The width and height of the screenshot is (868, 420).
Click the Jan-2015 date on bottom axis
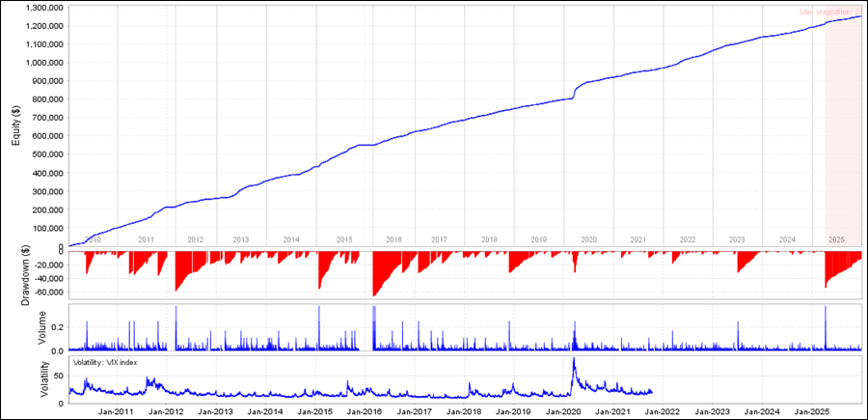tap(314, 413)
